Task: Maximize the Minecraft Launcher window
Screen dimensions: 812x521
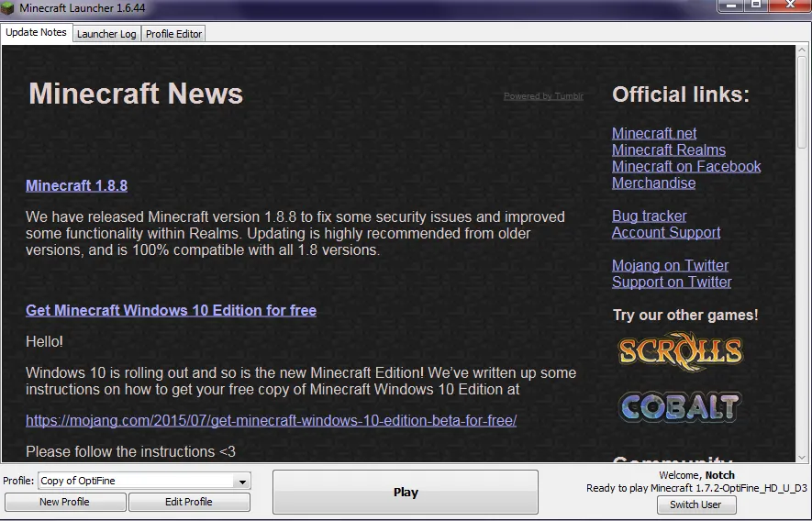Action: coord(755,5)
